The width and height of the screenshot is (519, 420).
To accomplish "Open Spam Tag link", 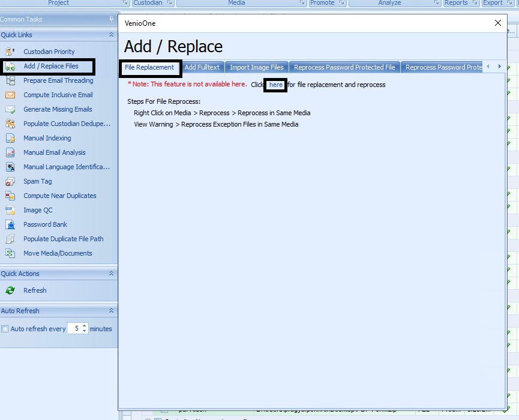I will tap(37, 181).
